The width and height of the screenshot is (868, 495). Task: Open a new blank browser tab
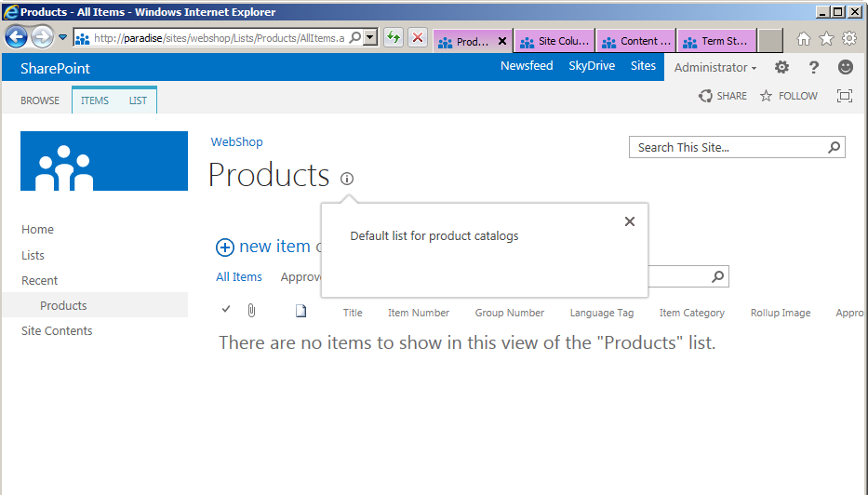(x=770, y=40)
